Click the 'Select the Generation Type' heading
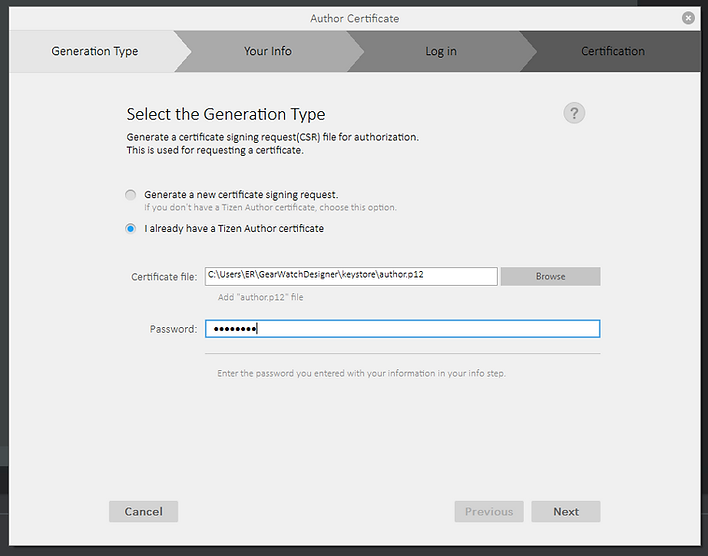Screen dimensions: 708x556 coord(226,114)
